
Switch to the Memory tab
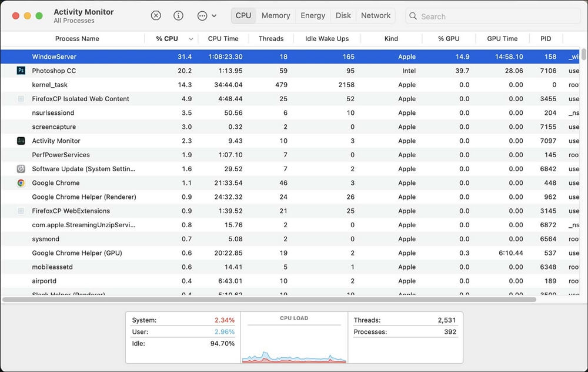(276, 16)
